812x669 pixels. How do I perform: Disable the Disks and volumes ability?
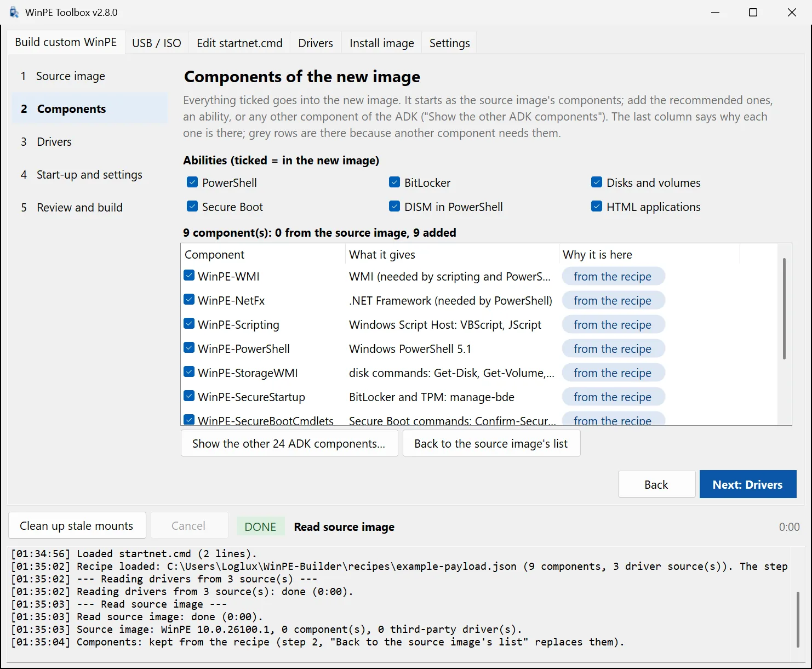pyautogui.click(x=597, y=182)
